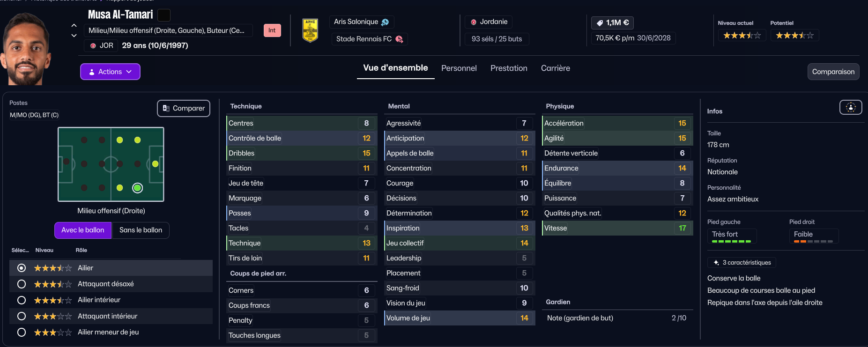Screen dimensions: 868x347
Task: Go to previous player with up chevron
Action: (74, 25)
